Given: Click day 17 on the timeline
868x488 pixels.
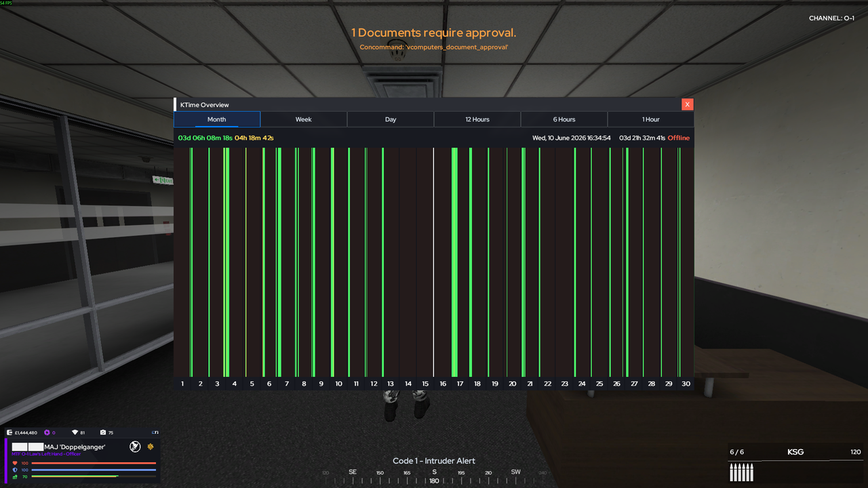Looking at the screenshot, I should (x=460, y=384).
